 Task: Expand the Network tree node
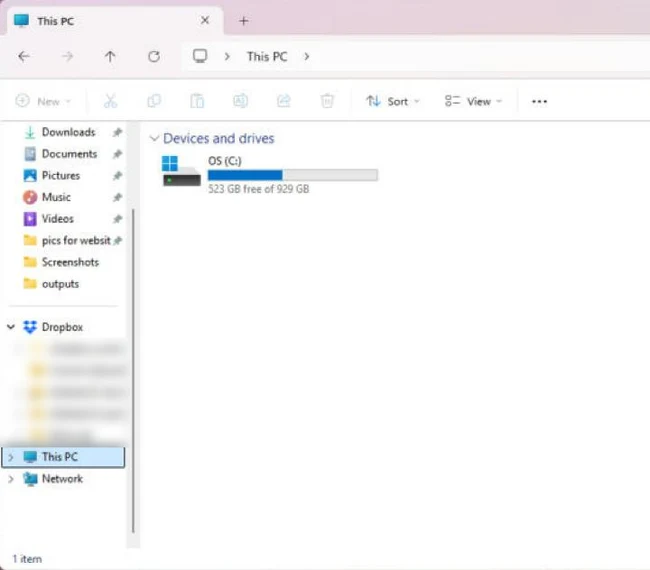pos(11,479)
